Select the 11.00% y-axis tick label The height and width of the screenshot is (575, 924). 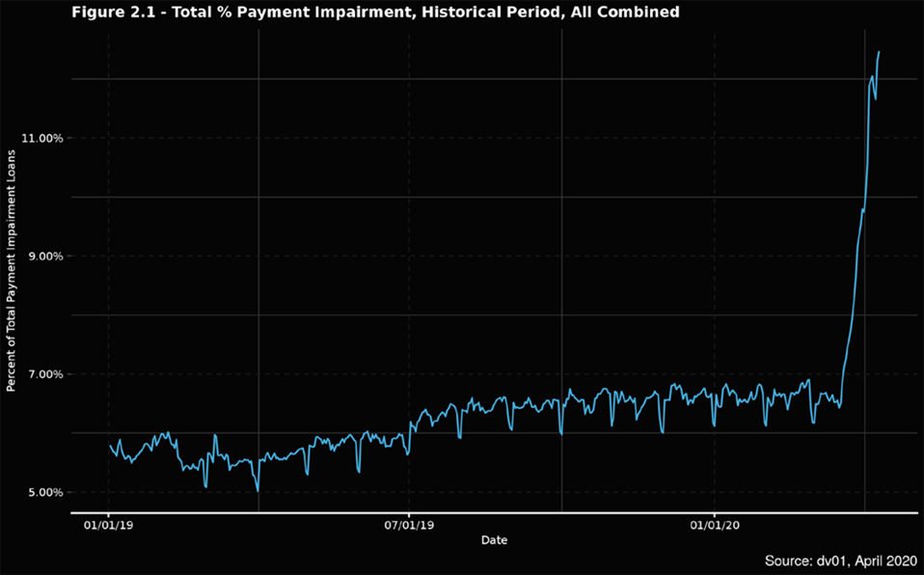click(42, 138)
